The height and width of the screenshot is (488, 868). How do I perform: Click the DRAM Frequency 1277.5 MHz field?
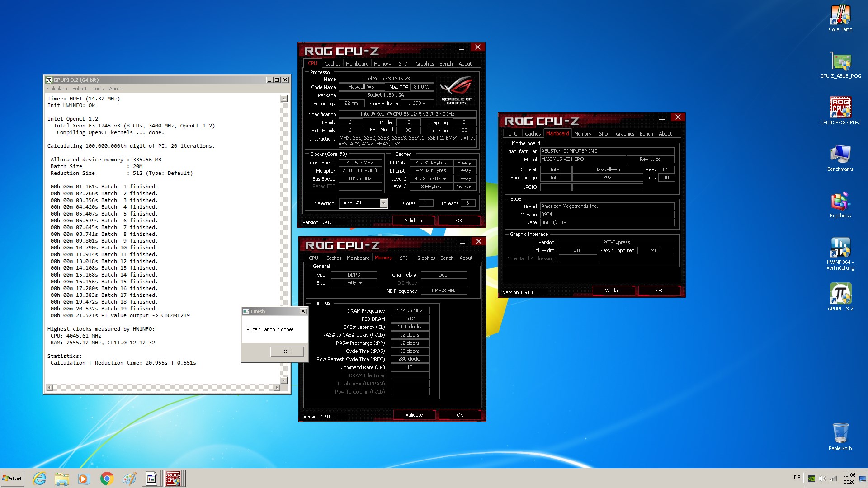410,311
